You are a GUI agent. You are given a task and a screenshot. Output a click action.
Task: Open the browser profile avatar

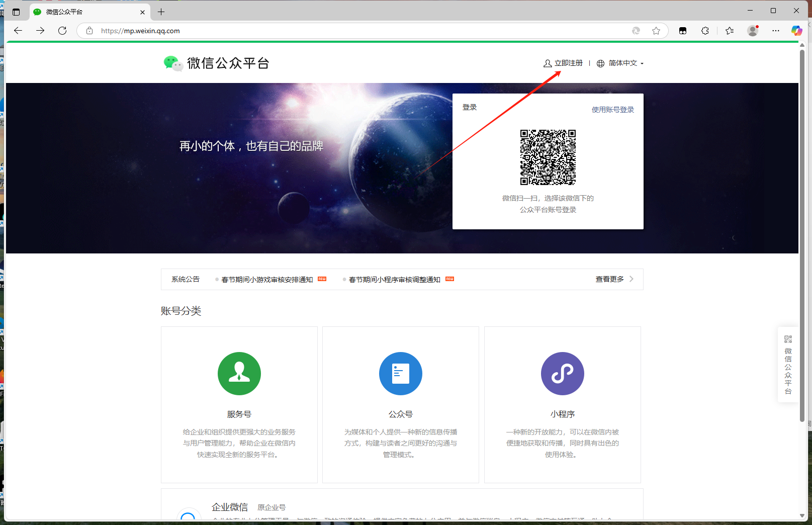753,31
